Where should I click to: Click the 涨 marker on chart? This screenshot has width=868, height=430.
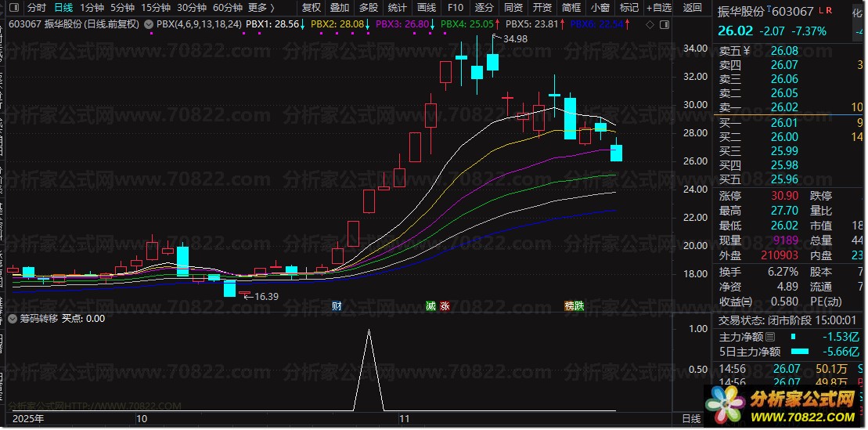coord(445,306)
